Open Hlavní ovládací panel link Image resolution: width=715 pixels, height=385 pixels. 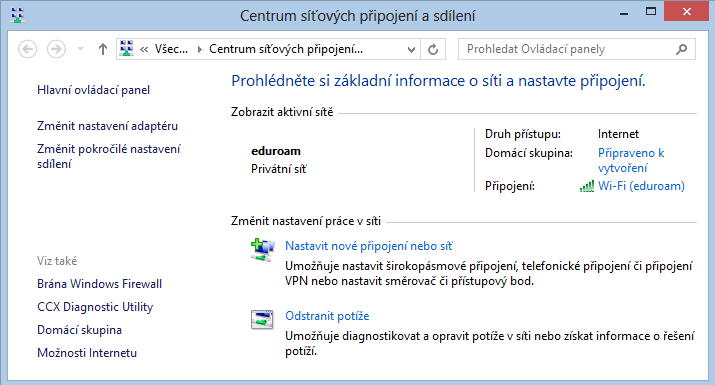coord(93,90)
